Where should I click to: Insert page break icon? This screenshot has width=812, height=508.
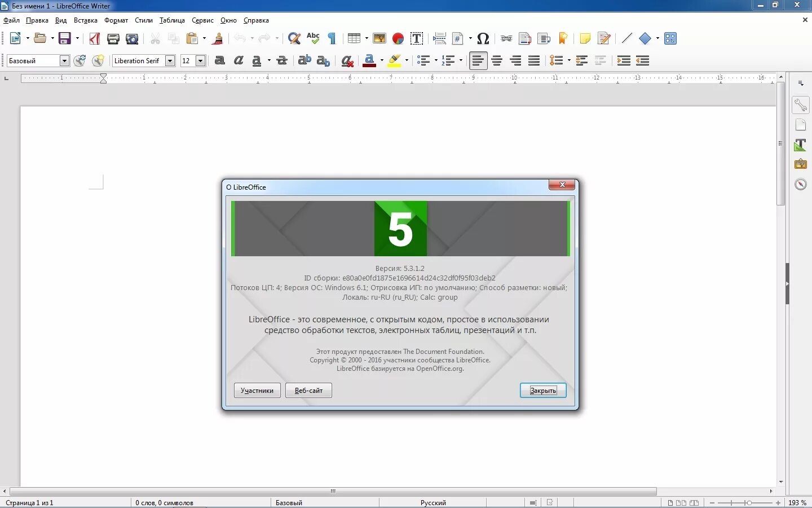440,38
